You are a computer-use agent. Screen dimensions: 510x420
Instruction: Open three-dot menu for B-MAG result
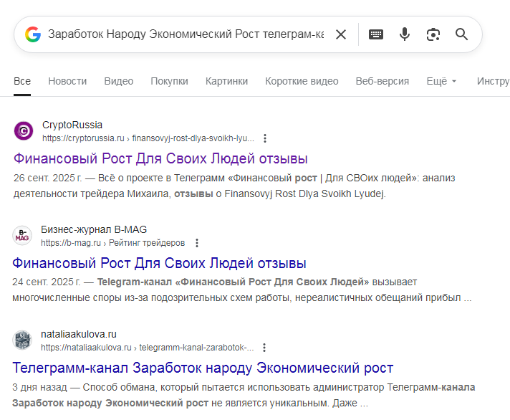coord(197,243)
